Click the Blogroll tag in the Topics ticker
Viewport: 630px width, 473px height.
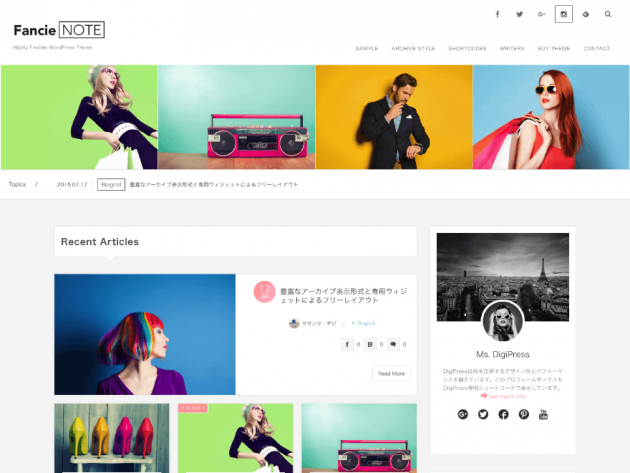pos(111,184)
